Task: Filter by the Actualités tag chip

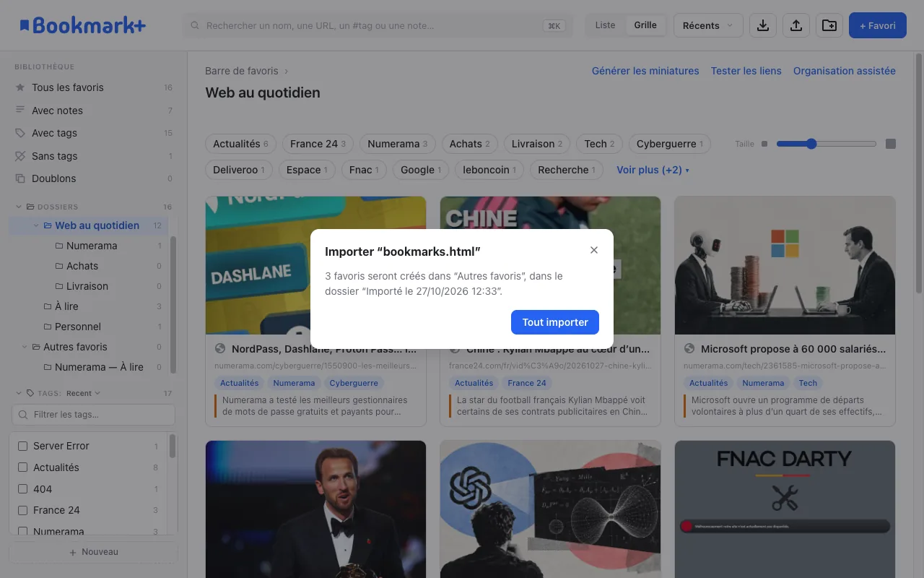Action: (240, 144)
